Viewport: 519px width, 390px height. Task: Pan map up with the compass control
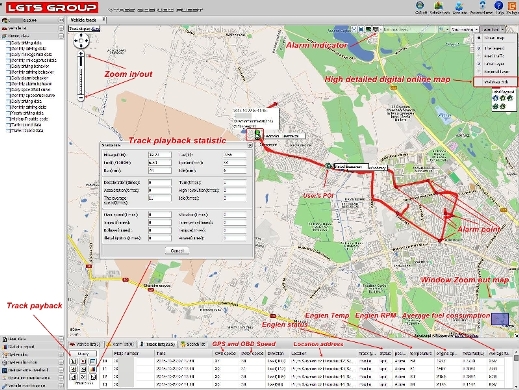click(81, 35)
